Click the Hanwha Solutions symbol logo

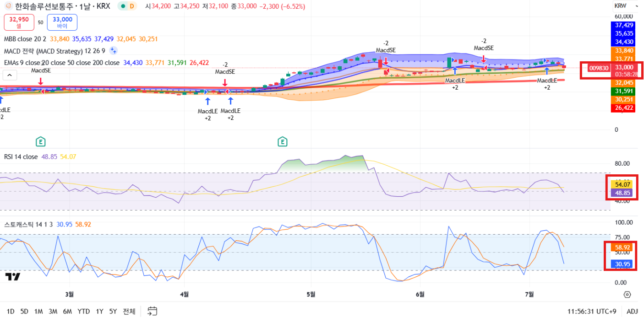click(x=8, y=6)
